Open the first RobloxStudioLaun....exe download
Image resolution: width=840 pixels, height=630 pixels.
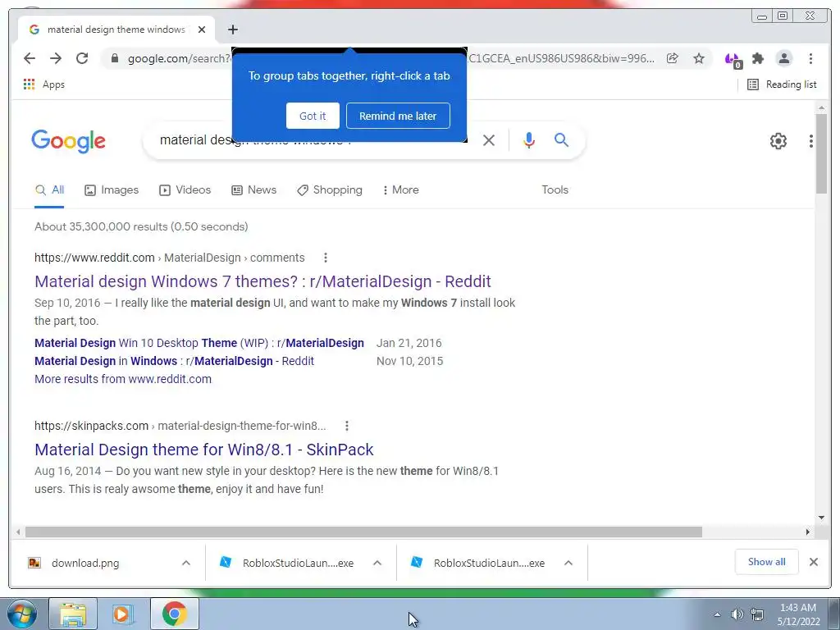(286, 563)
